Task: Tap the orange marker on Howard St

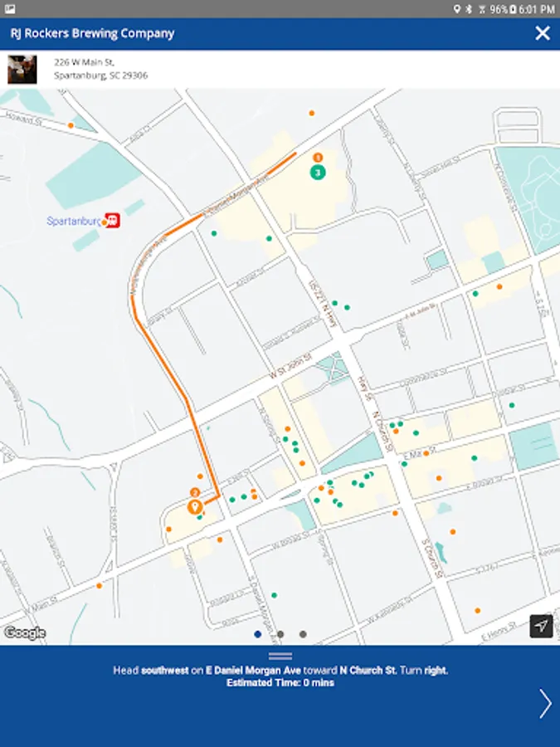Action: (x=71, y=125)
